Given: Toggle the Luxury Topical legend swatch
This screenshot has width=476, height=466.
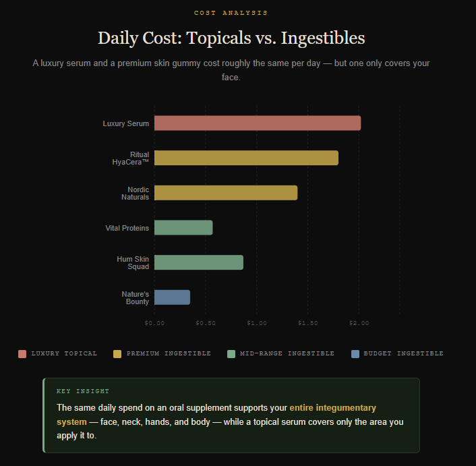Looking at the screenshot, I should [x=22, y=354].
